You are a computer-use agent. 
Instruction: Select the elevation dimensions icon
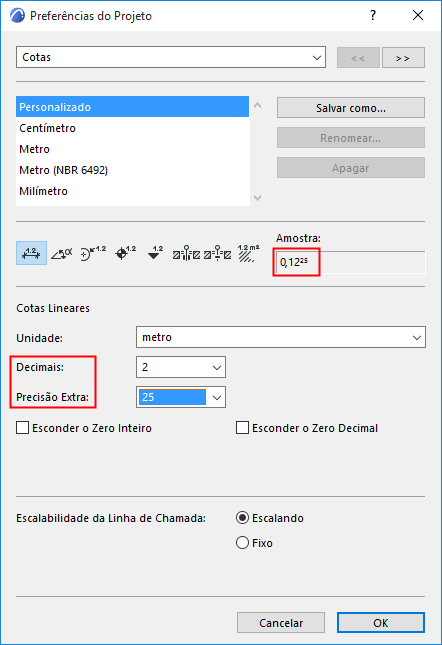click(155, 253)
